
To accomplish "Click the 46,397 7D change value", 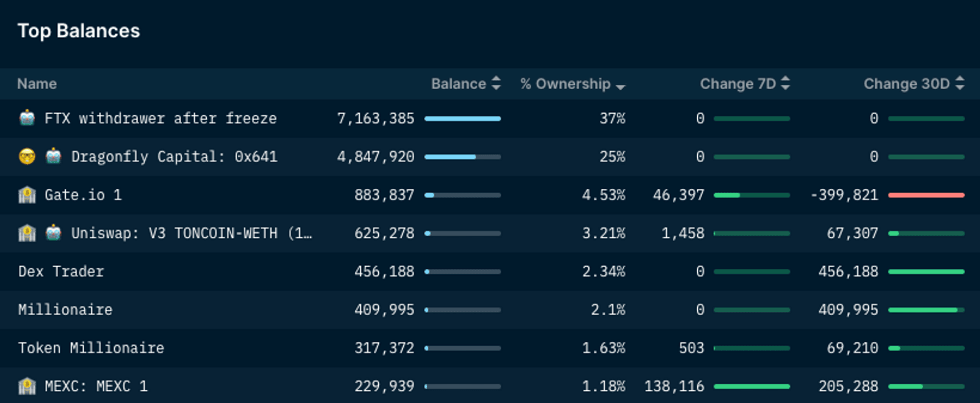I will (x=679, y=195).
